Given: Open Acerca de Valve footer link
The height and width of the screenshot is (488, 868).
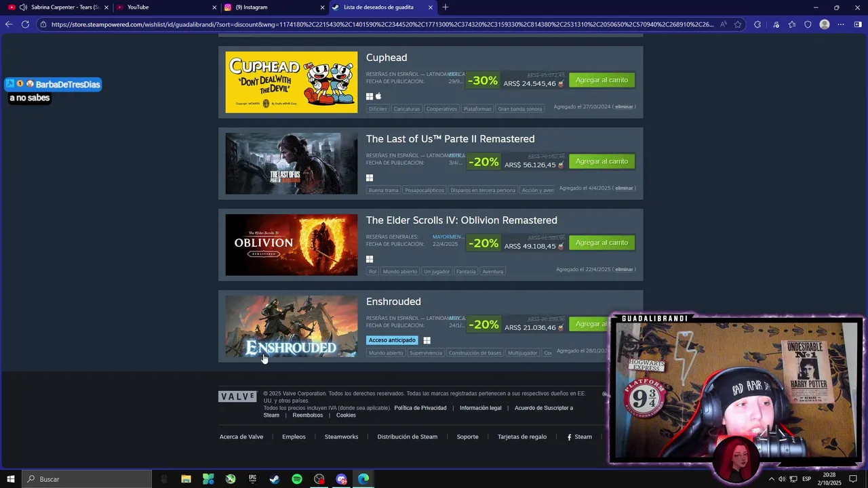Looking at the screenshot, I should tap(241, 437).
